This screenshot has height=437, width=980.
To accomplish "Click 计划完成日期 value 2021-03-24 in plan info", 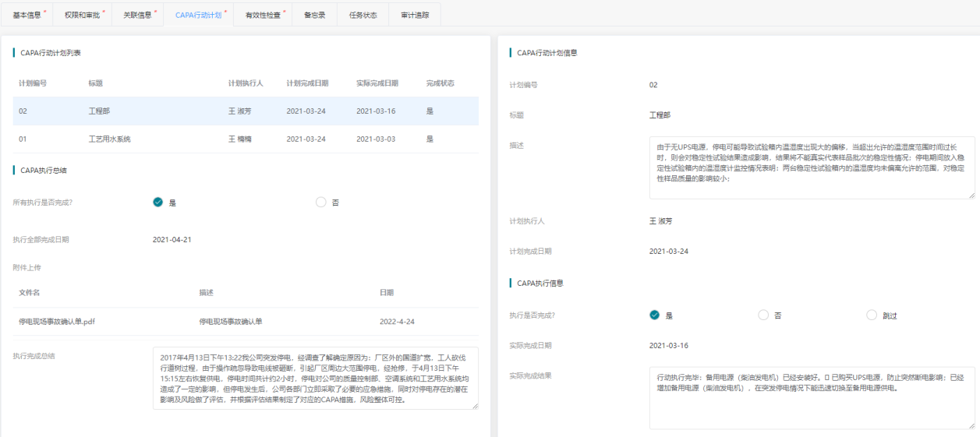I will tap(669, 252).
